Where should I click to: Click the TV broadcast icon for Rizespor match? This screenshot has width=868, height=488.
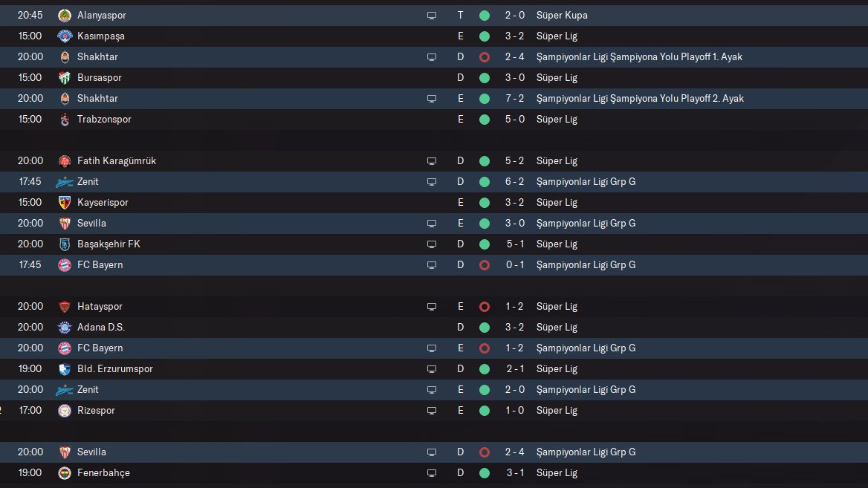(x=432, y=411)
